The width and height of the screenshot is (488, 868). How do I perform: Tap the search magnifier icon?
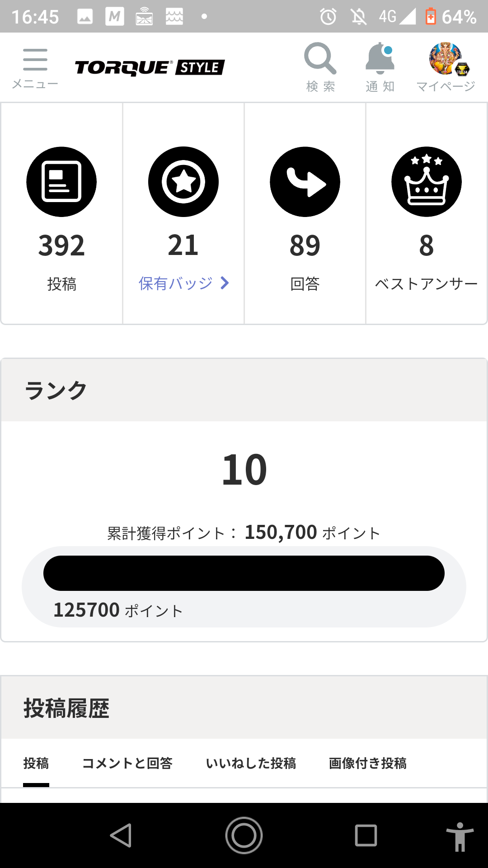[x=320, y=59]
